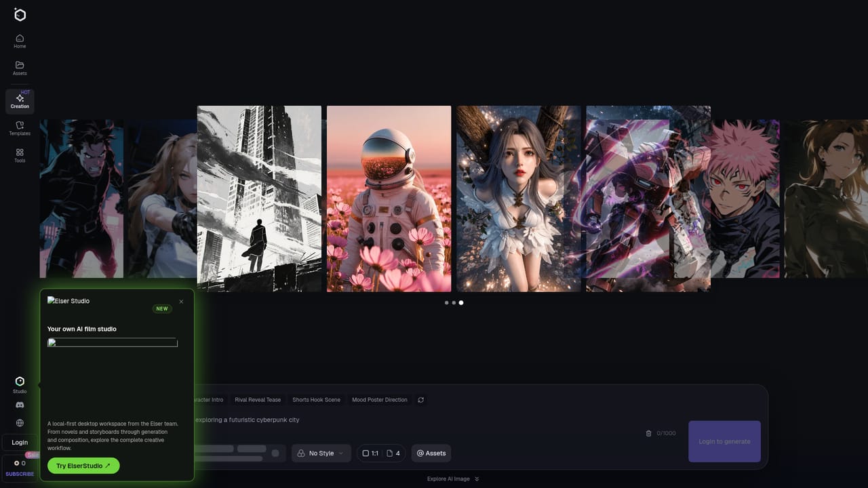Screen dimensions: 868x488
Task: Select the Shorts Hook Scene suggestion
Action: click(316, 400)
